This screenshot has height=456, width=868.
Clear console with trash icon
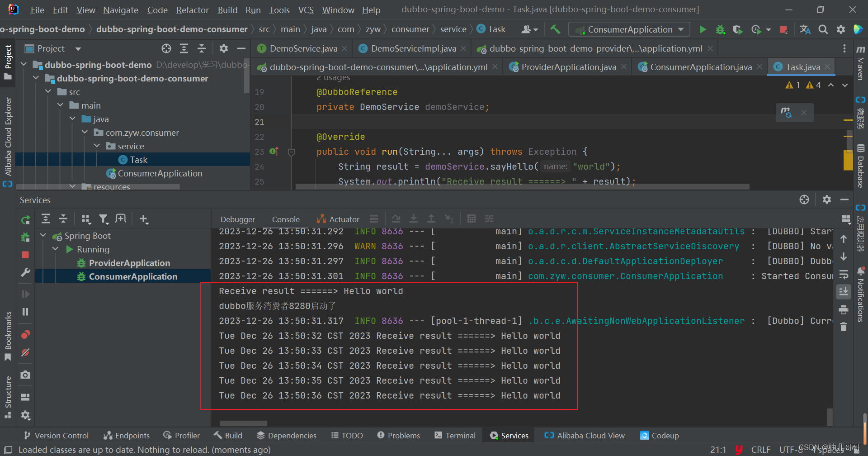coord(844,327)
